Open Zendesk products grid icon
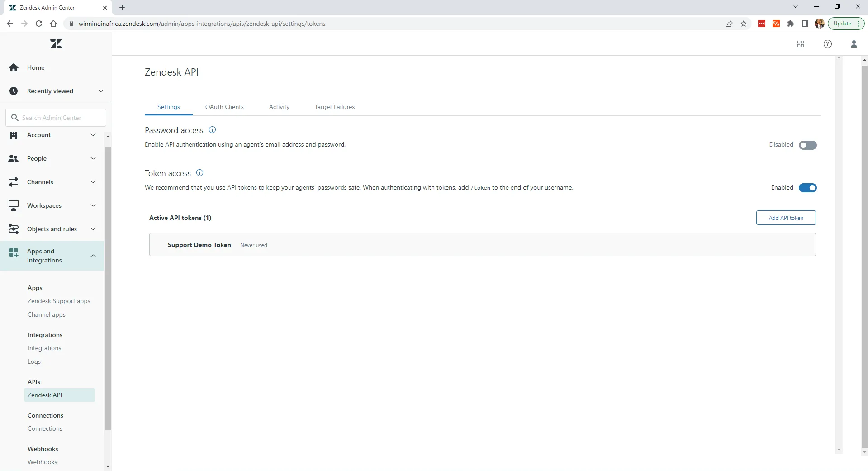 pos(801,44)
